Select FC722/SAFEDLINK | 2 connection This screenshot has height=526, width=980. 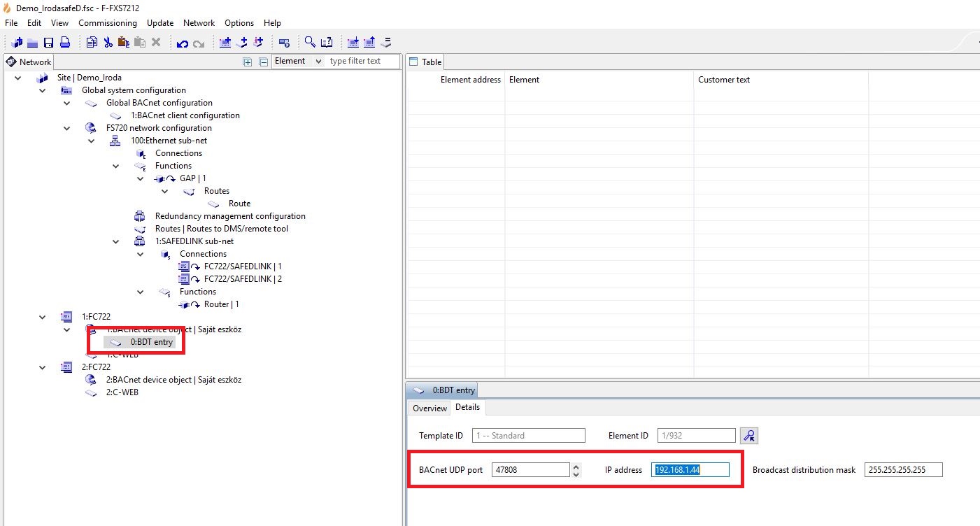pos(242,279)
